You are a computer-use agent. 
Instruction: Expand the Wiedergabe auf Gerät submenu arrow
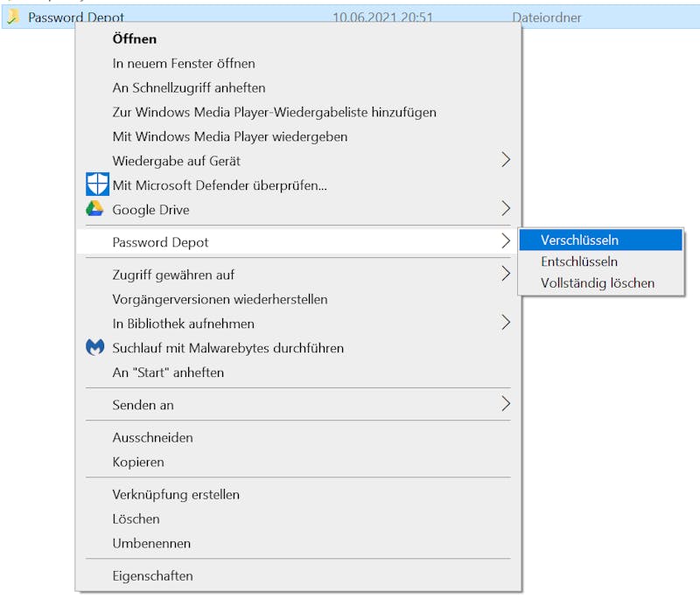point(506,160)
